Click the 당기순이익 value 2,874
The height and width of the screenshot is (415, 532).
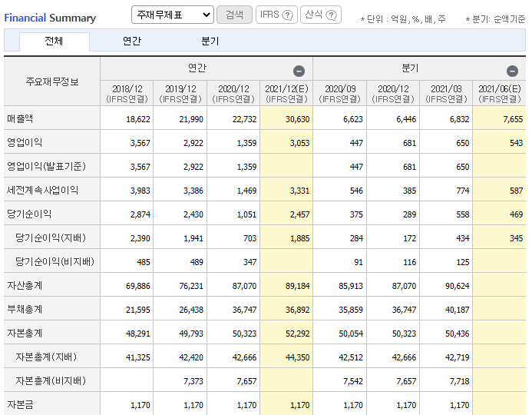(140, 214)
